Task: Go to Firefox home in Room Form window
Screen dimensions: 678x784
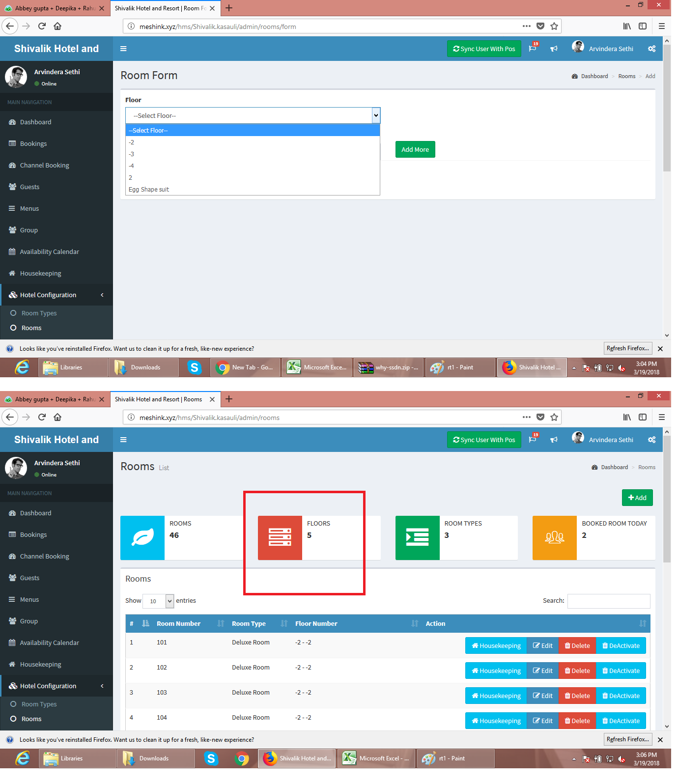Action: click(57, 26)
